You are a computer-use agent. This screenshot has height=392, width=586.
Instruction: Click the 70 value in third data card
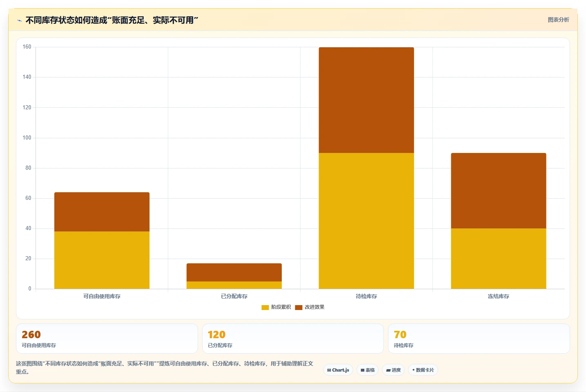(400, 334)
